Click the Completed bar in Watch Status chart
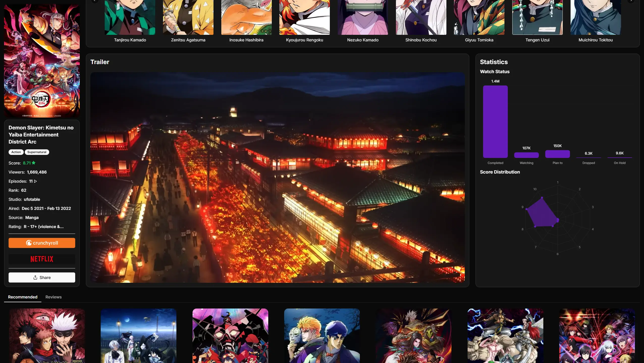The width and height of the screenshot is (644, 363). (x=495, y=121)
